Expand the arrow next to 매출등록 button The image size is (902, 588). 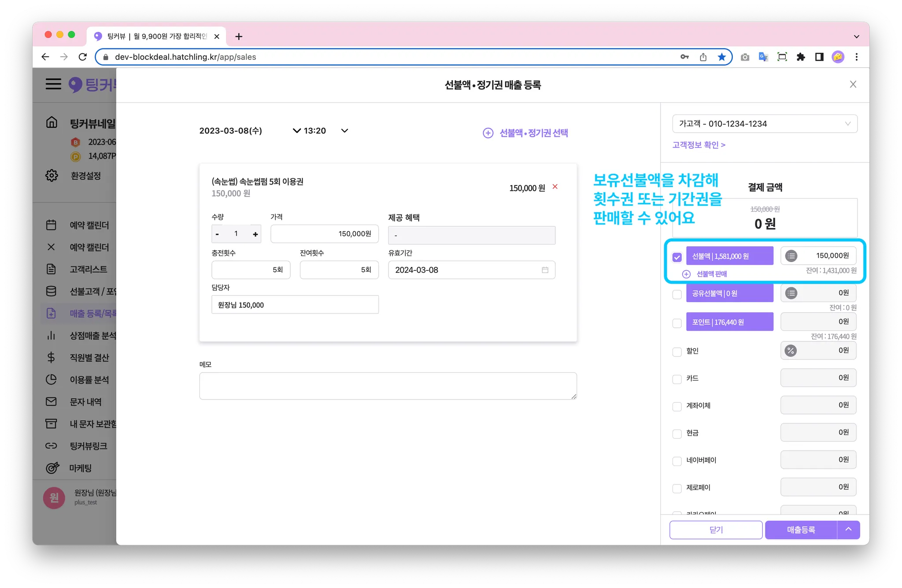(x=848, y=529)
